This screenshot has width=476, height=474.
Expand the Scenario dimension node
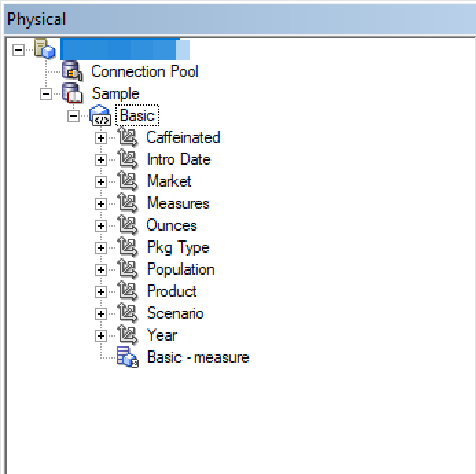[x=101, y=314]
